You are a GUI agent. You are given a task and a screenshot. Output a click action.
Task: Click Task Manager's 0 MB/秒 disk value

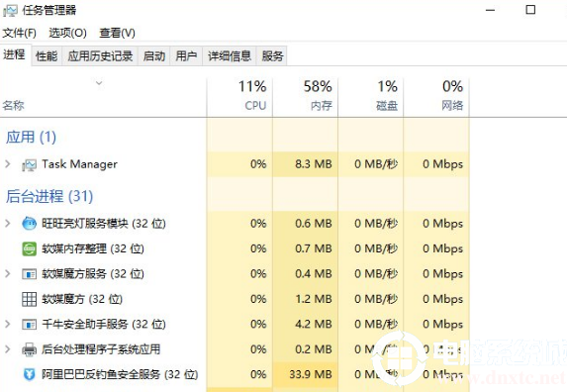tap(376, 164)
